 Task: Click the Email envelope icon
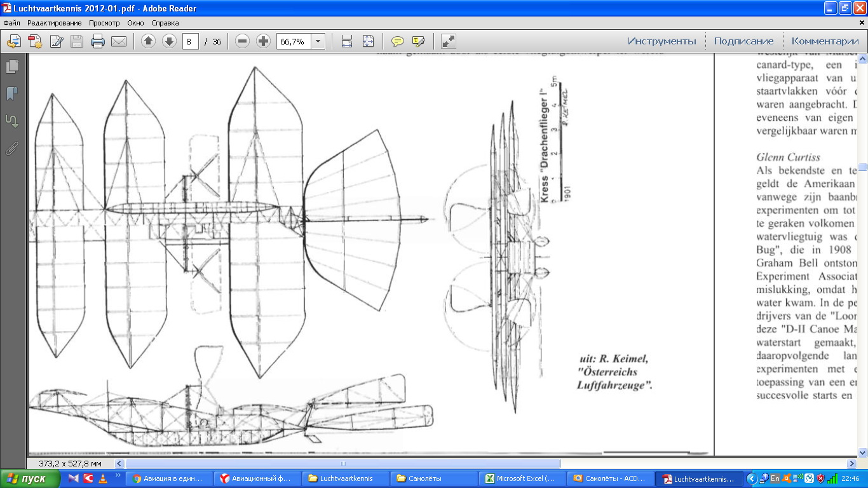119,42
